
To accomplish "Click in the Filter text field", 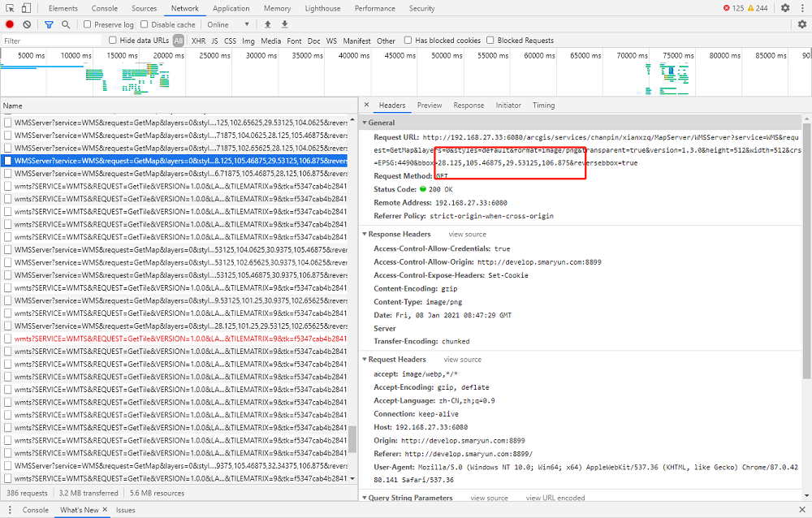I will tap(52, 41).
